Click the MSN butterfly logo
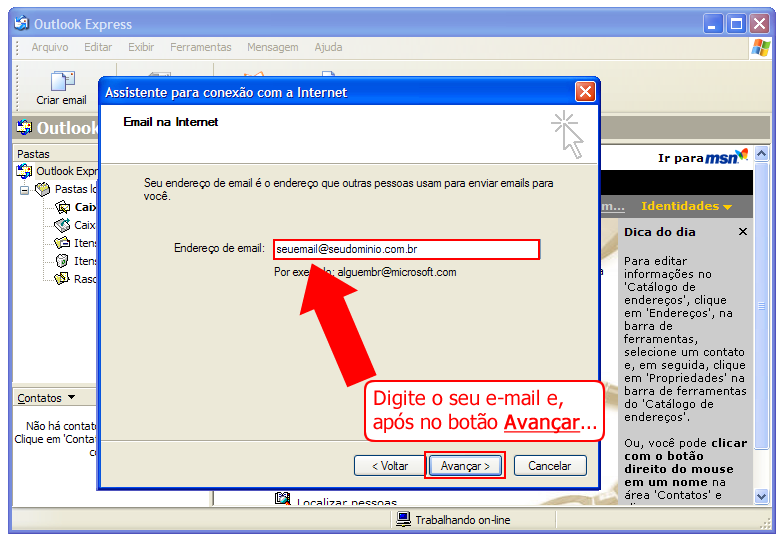The width and height of the screenshot is (781, 545). pyautogui.click(x=742, y=155)
